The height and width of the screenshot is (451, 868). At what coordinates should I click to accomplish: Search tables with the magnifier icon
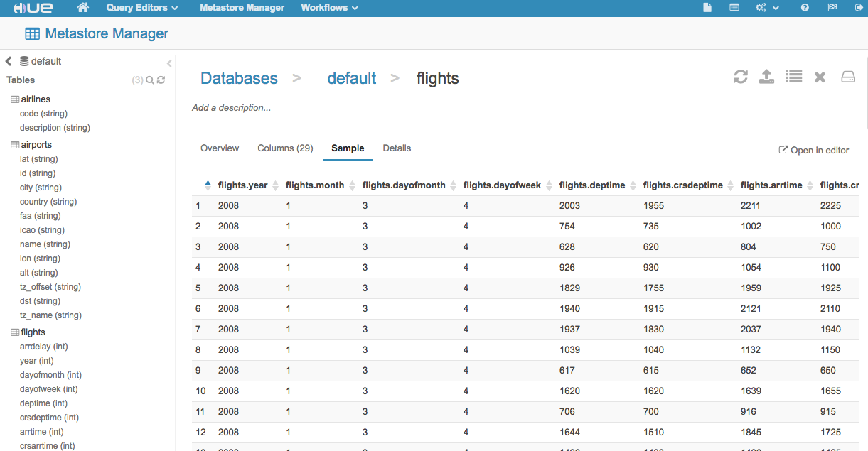point(150,80)
